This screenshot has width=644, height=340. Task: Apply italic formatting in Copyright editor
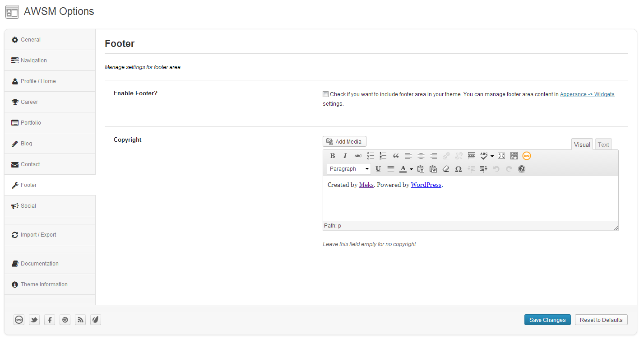(345, 156)
